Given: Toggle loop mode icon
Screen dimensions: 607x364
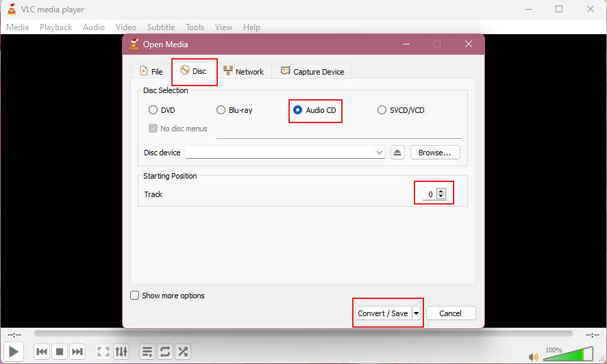Looking at the screenshot, I should click(x=165, y=352).
